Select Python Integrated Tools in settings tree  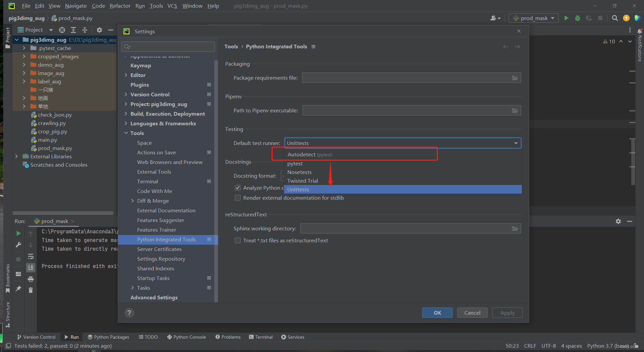(x=168, y=239)
